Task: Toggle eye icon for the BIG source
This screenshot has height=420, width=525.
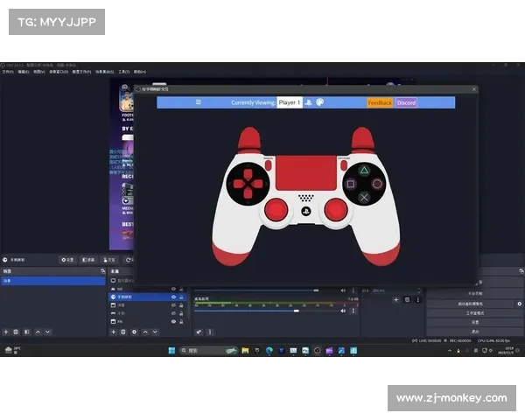Action: (173, 289)
